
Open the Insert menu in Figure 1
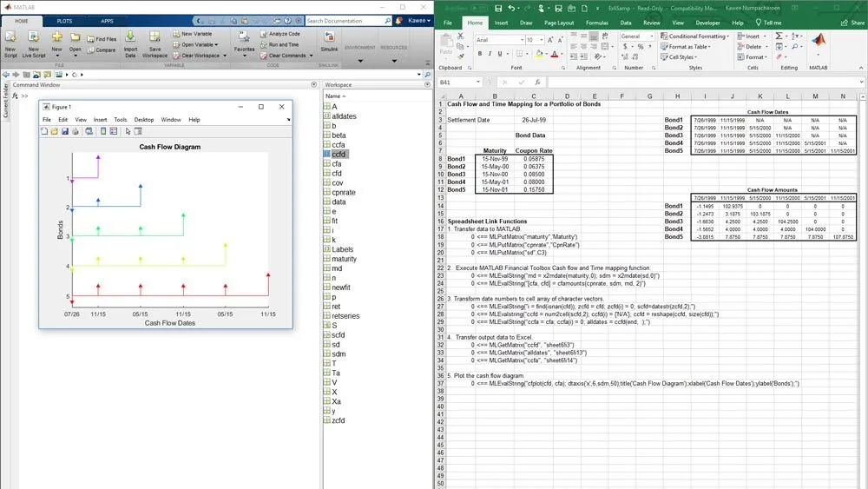tap(100, 120)
